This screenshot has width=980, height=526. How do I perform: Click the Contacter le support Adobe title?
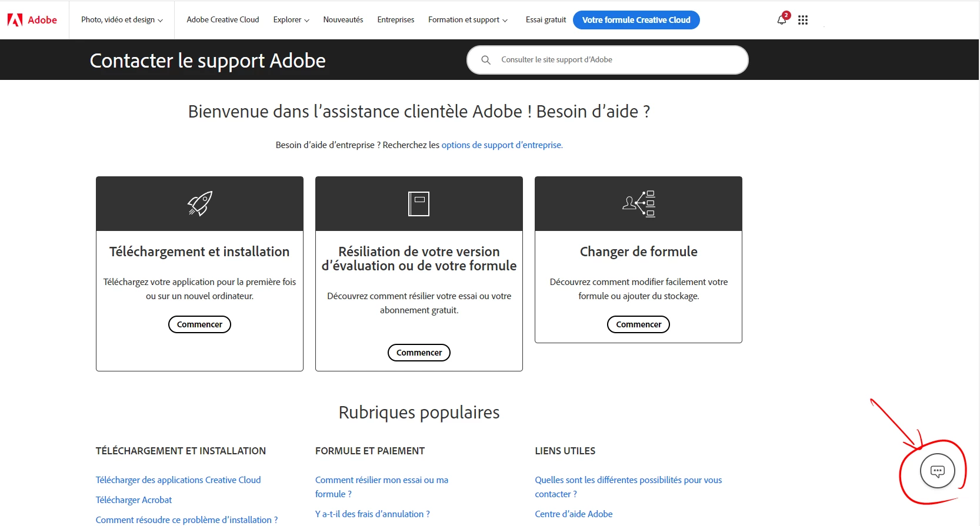[x=208, y=61]
